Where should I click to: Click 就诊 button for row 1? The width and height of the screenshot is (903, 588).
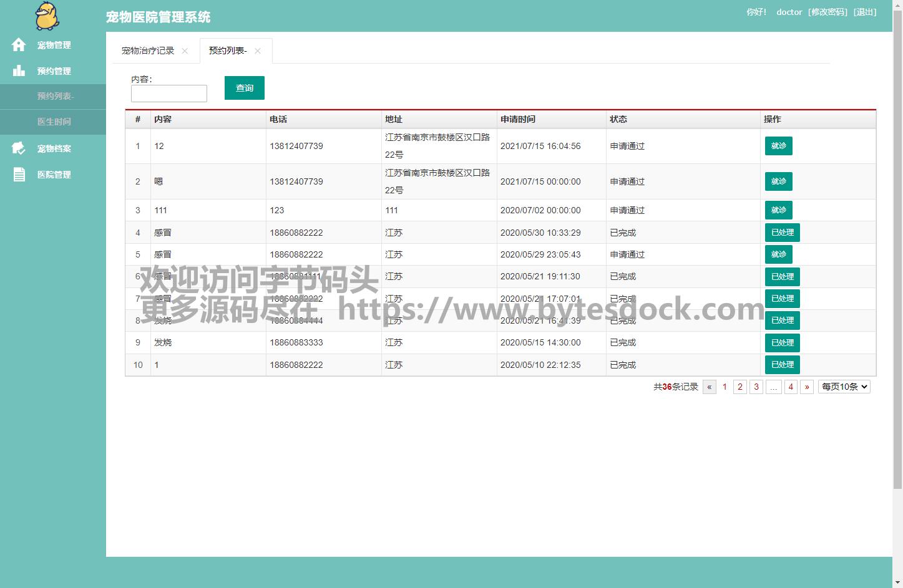click(x=778, y=146)
